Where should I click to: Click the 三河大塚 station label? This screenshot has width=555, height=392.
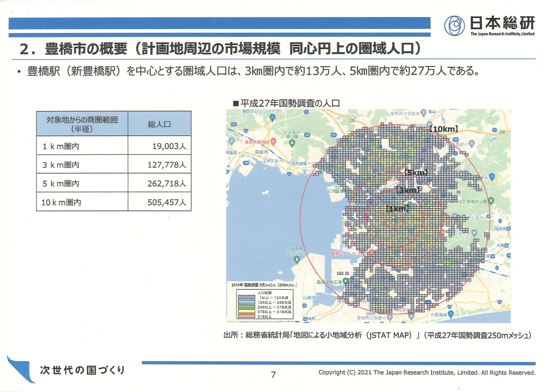(x=300, y=163)
